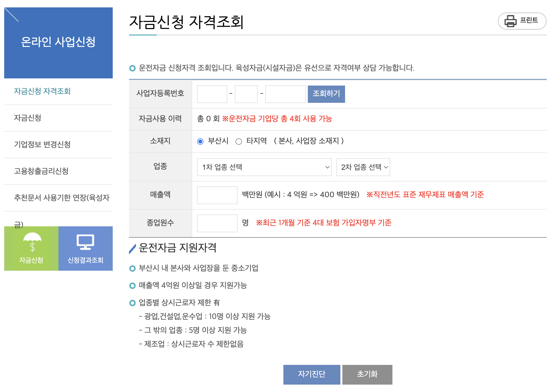Choose 타지역 as the 소재지 option
This screenshot has width=553, height=392.
238,141
